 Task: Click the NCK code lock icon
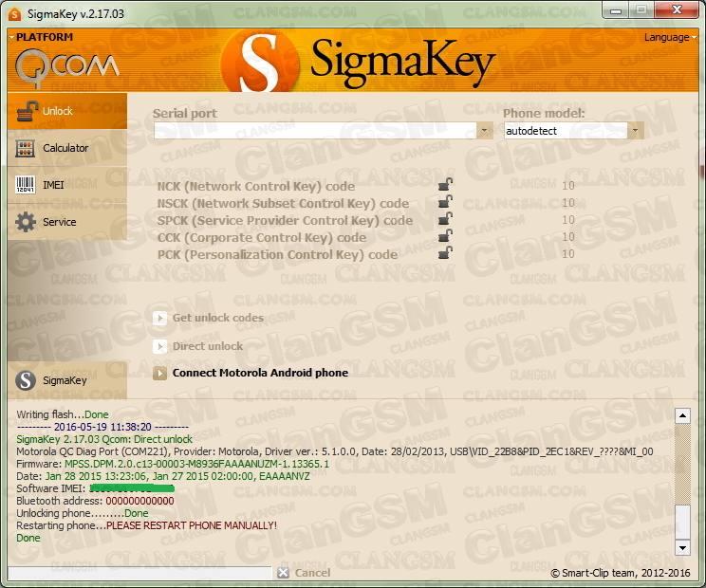tap(446, 185)
